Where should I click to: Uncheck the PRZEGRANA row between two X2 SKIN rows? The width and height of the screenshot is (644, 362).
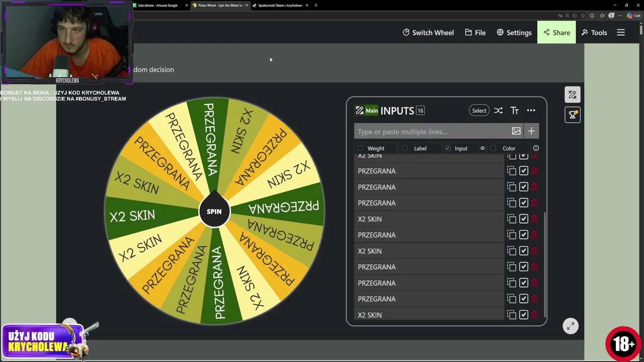524,235
